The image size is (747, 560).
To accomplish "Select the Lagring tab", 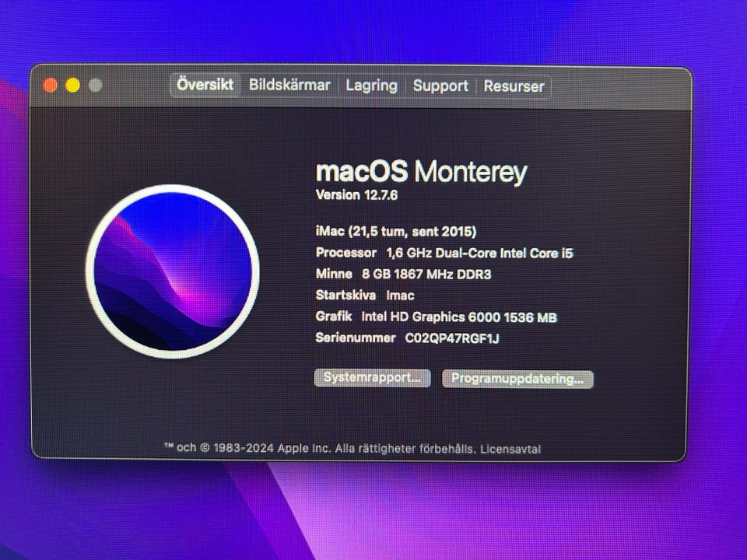I will (372, 86).
